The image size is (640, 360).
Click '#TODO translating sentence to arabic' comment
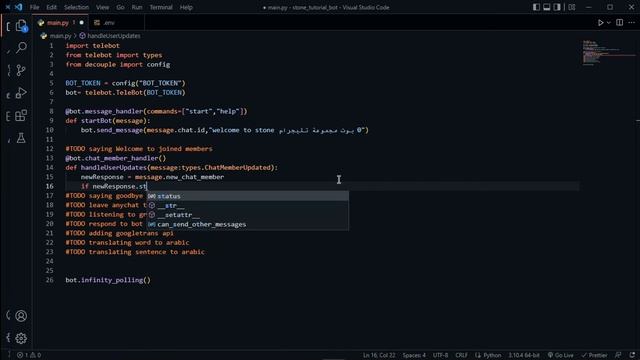[135, 252]
